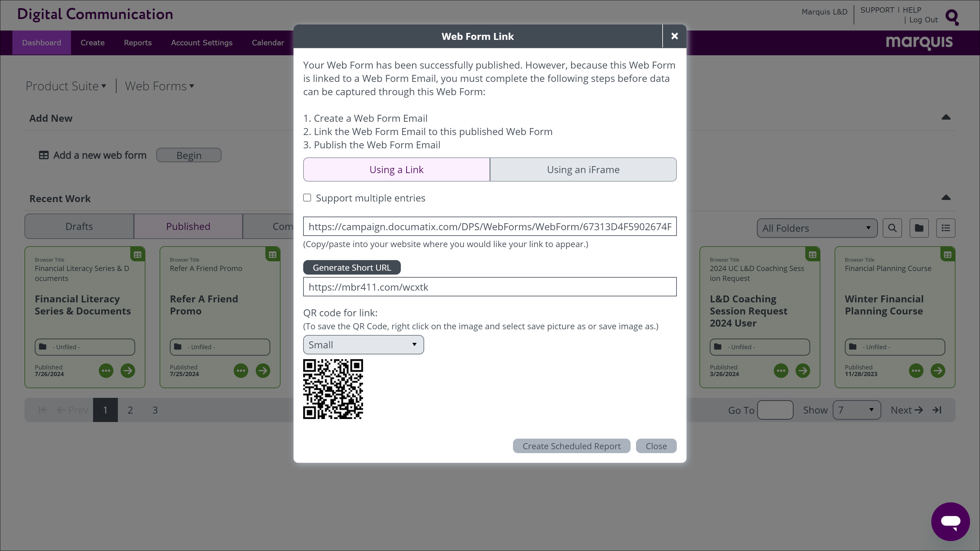Jump to last page icon in pagination
This screenshot has height=551, width=980.
point(937,410)
